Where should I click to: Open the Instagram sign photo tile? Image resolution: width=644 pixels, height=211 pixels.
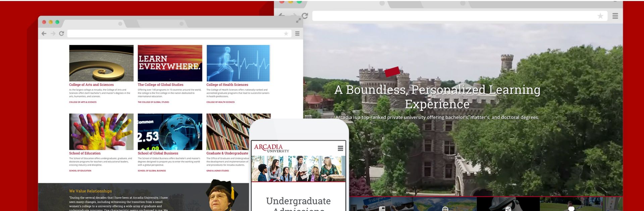(x=381, y=204)
